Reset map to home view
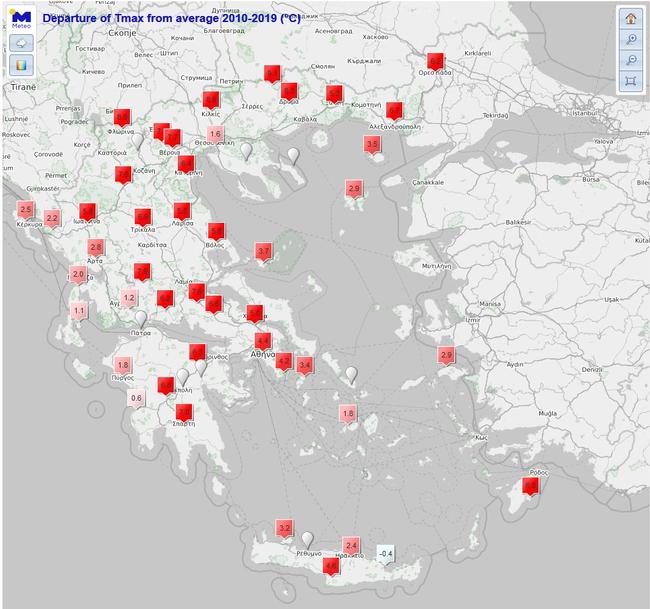Image resolution: width=650 pixels, height=609 pixels. tap(630, 18)
